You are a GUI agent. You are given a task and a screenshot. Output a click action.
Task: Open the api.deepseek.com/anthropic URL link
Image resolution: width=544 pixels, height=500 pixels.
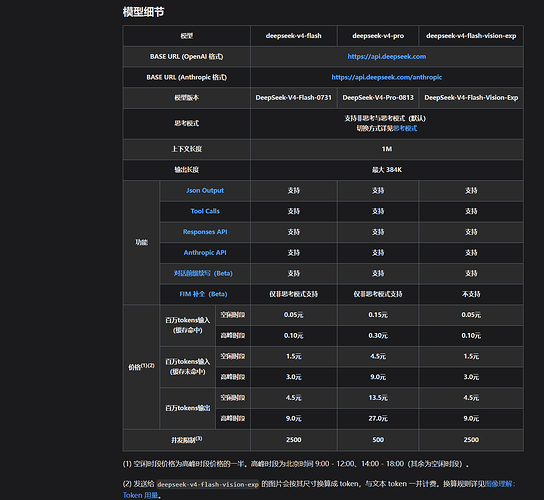tap(386, 77)
